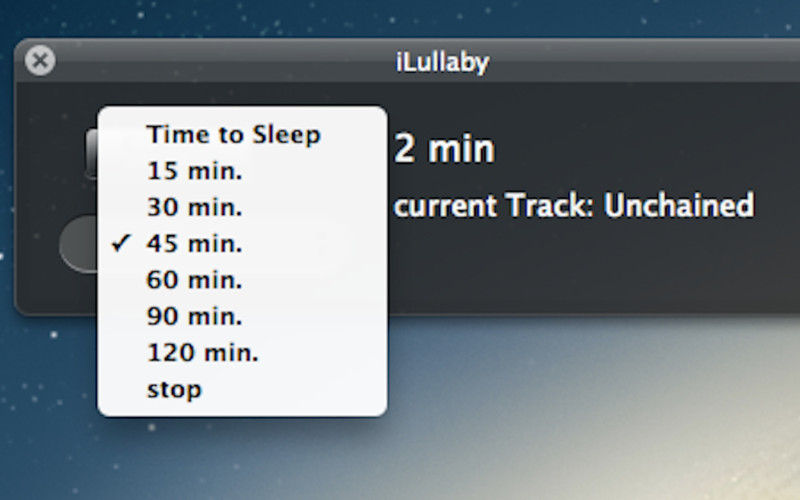This screenshot has height=500, width=800.
Task: Click the iLullaby window title text
Action: pyautogui.click(x=442, y=62)
